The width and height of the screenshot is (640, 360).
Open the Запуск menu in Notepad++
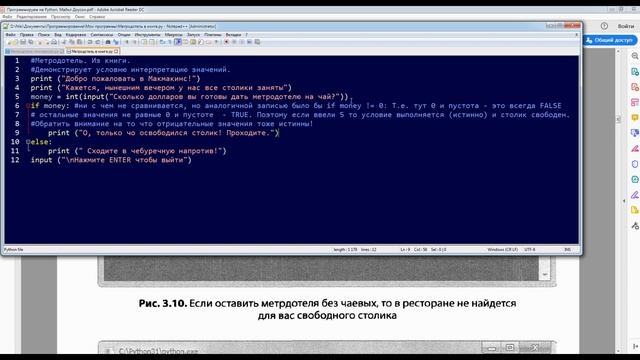pyautogui.click(x=193, y=35)
